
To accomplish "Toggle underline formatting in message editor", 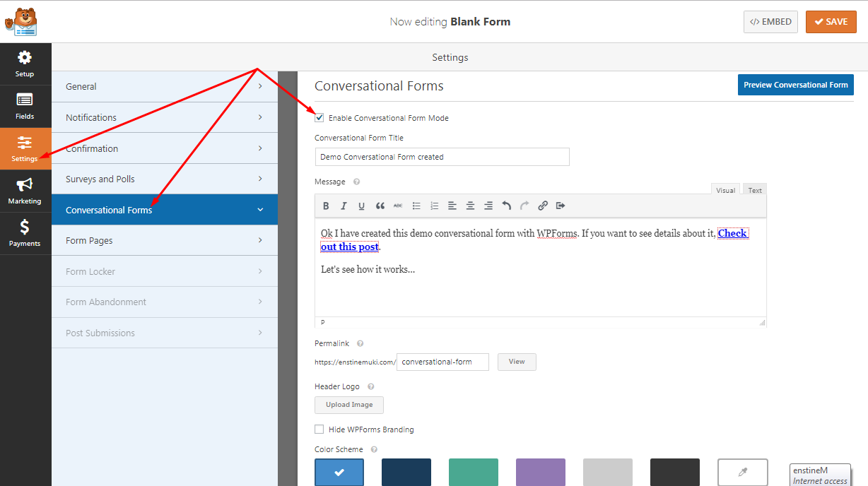I will tap(361, 206).
